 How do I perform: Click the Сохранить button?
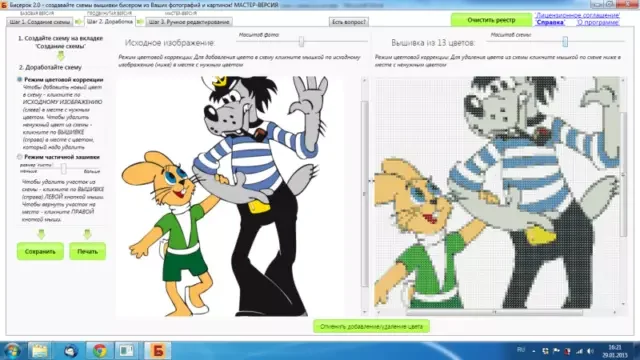(40, 251)
